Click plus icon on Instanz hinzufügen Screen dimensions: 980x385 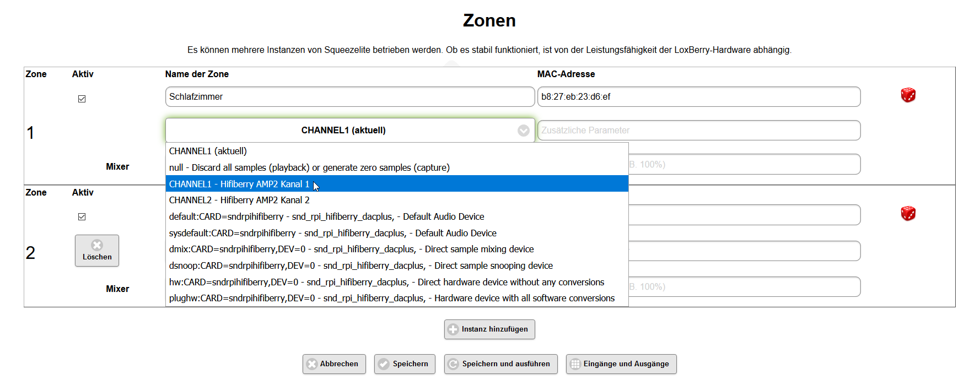pos(453,329)
